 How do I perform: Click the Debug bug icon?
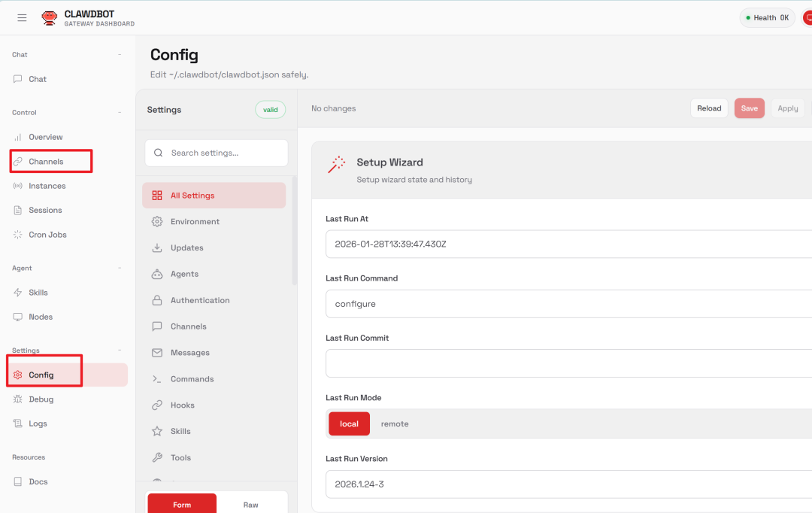[x=17, y=399]
